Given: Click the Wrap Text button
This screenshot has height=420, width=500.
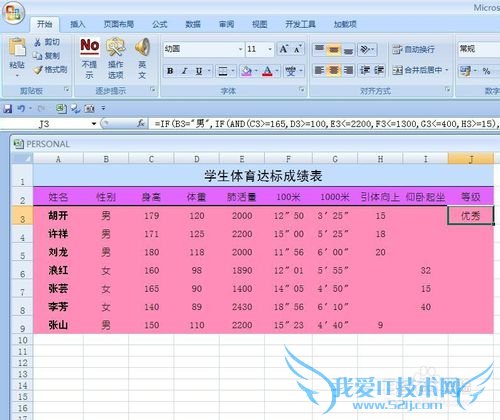Looking at the screenshot, I should (x=413, y=50).
